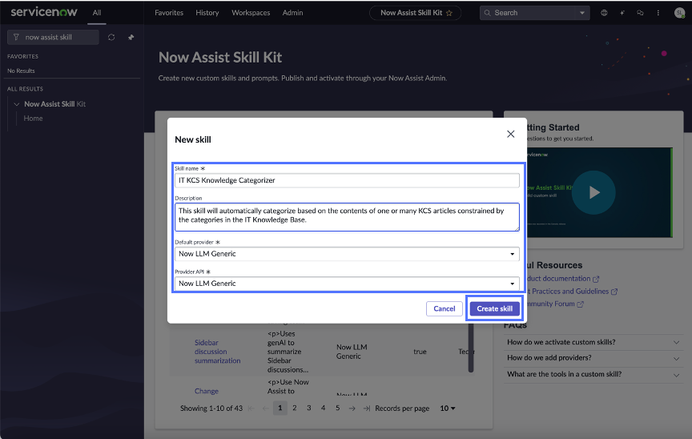Open the Default provider dropdown
692x439 pixels.
point(347,254)
